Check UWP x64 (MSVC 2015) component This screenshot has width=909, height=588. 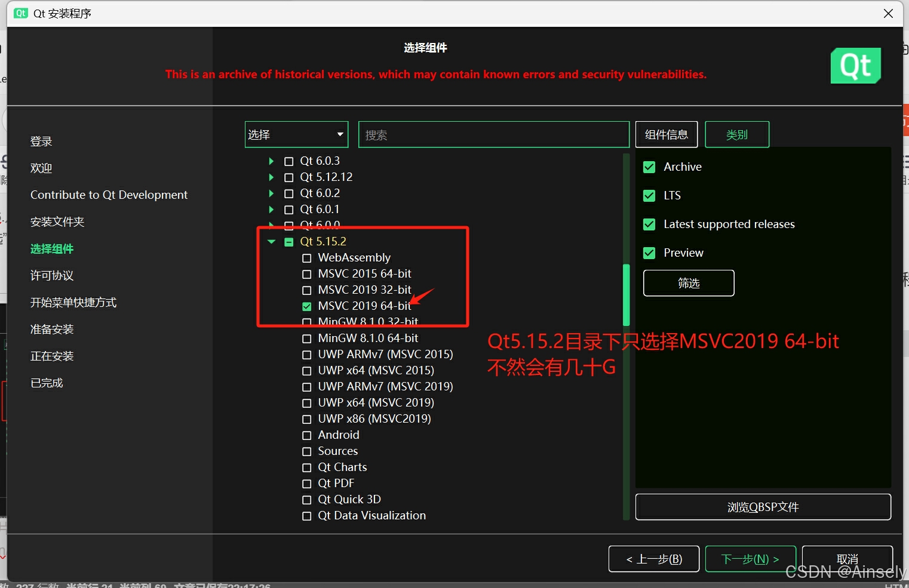307,371
